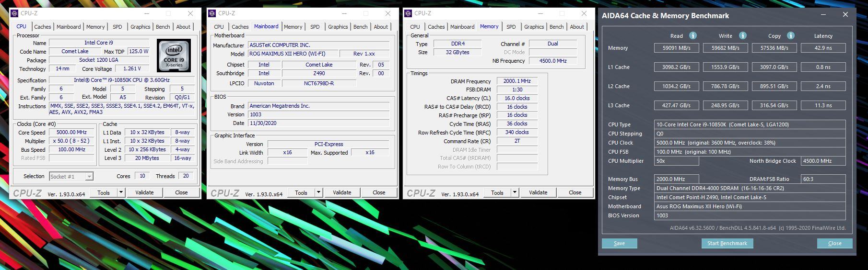Image resolution: width=868 pixels, height=270 pixels.
Task: Click Validate button in Memory window
Action: click(538, 192)
